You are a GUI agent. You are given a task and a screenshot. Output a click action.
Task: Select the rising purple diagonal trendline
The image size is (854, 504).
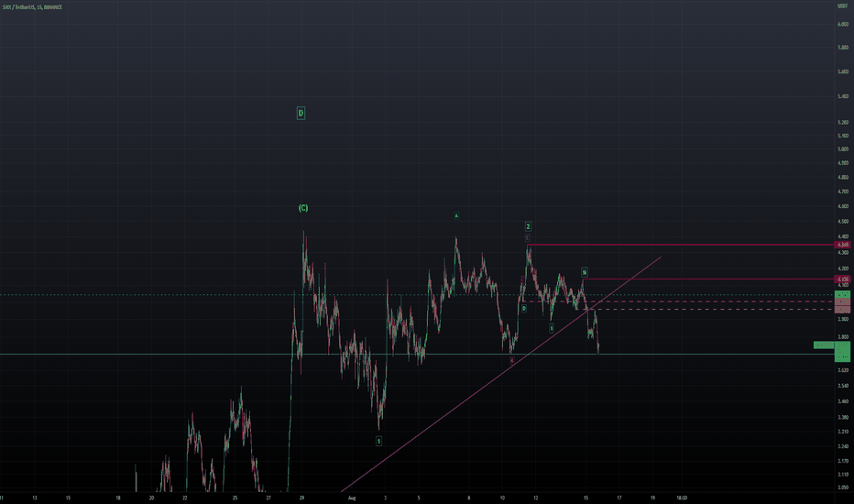click(x=501, y=374)
